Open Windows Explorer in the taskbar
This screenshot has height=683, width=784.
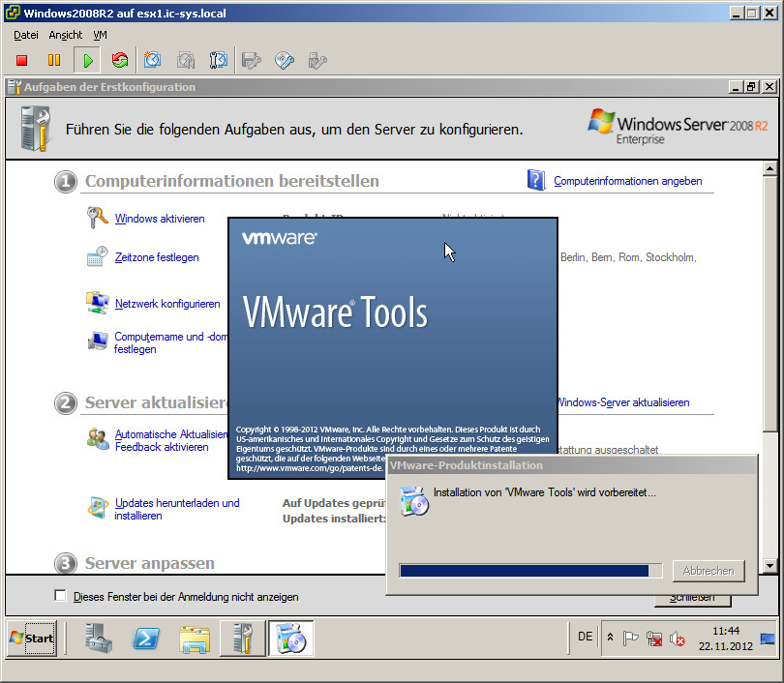tap(195, 638)
